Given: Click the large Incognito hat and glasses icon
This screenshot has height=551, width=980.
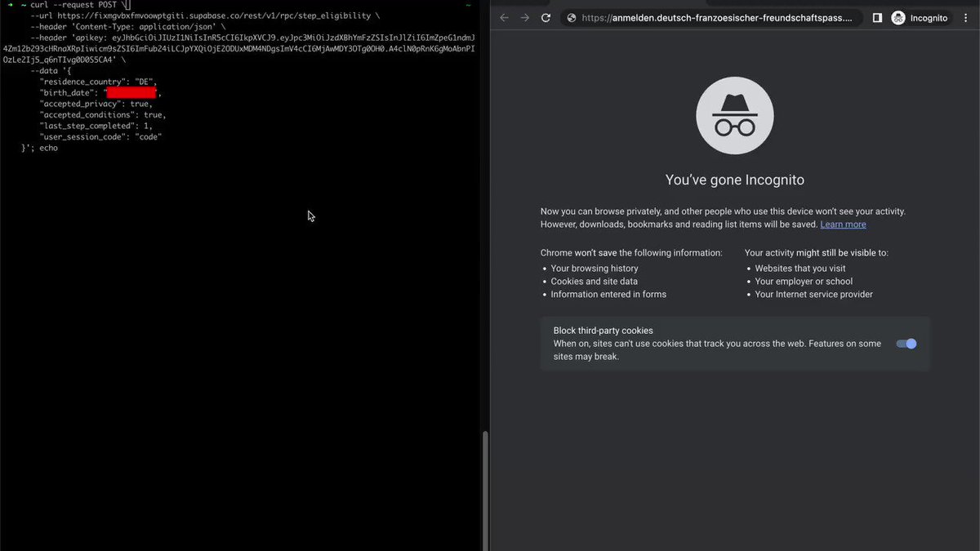Looking at the screenshot, I should pos(734,116).
